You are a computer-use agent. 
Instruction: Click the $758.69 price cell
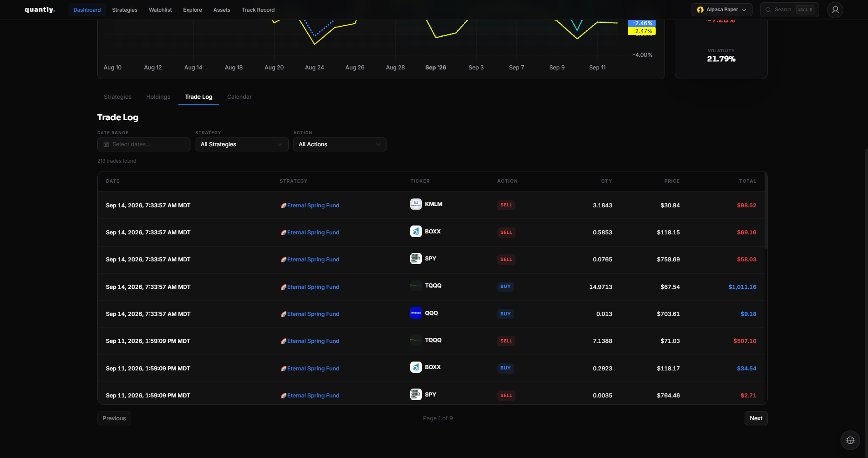(668, 260)
